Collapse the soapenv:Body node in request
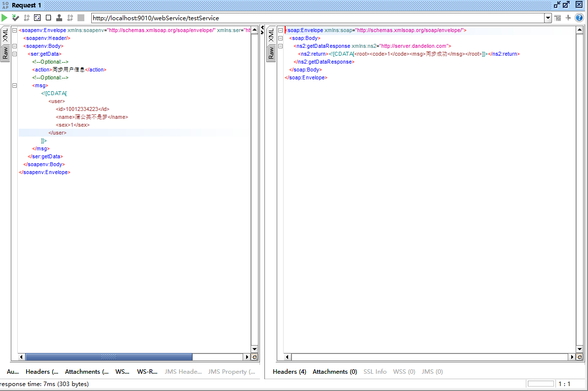The image size is (588, 391). click(15, 46)
